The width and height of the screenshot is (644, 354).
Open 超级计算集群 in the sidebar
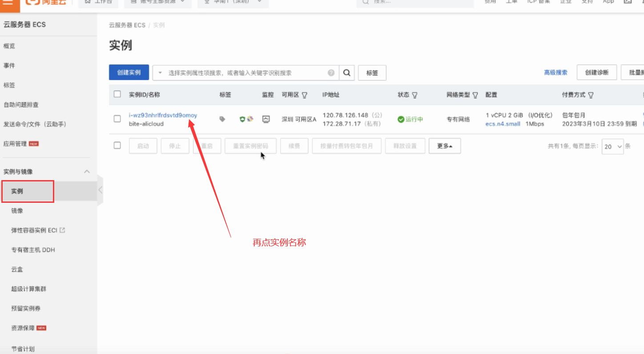[28, 289]
